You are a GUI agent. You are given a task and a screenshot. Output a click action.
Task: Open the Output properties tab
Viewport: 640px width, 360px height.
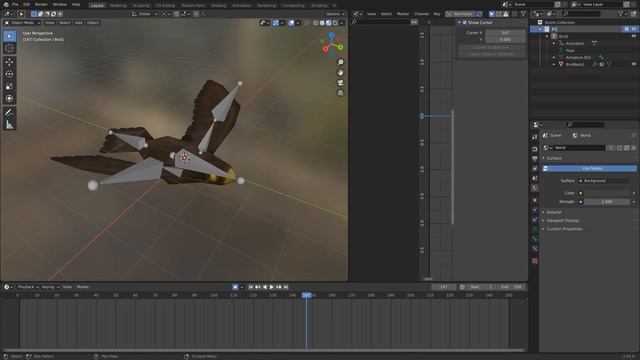[535, 159]
